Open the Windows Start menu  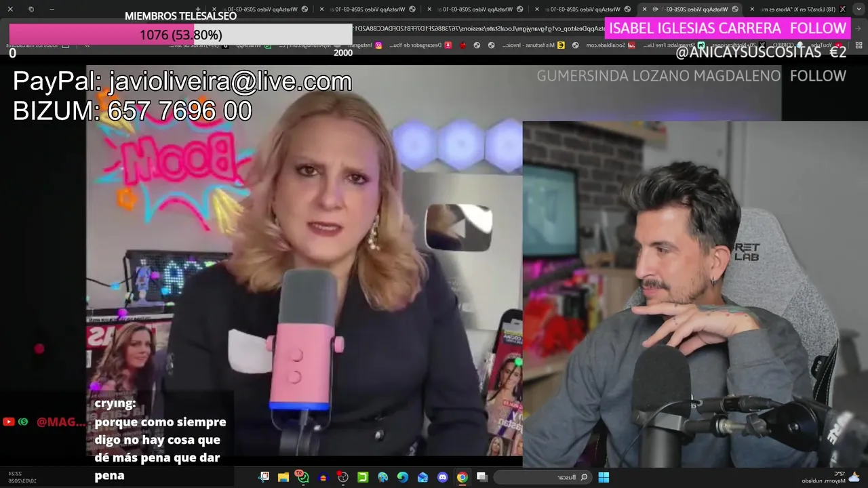click(x=604, y=477)
